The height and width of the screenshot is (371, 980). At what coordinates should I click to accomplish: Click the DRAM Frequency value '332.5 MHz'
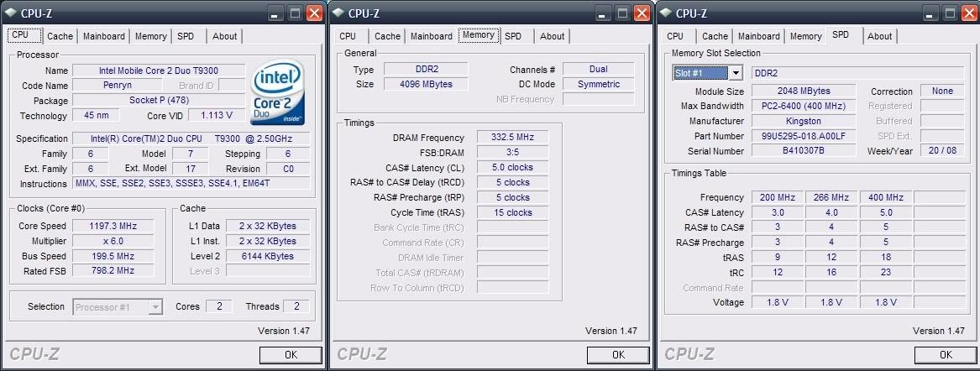512,138
